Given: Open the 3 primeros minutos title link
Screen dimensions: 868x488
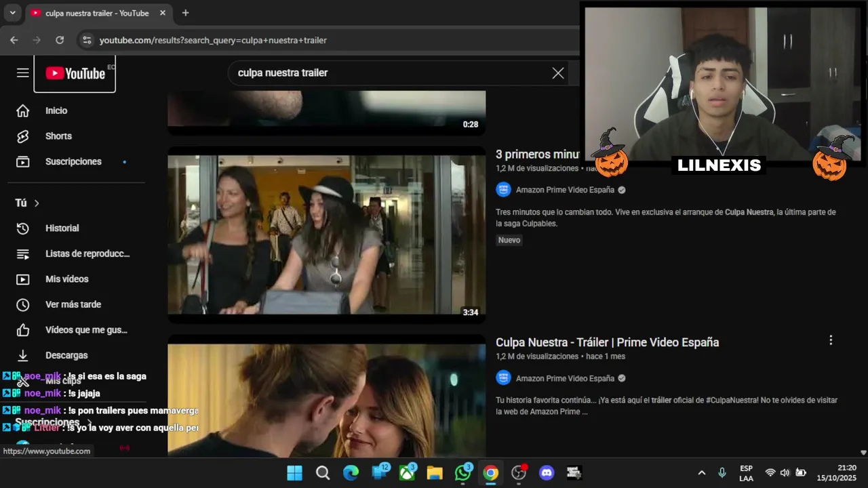Looking at the screenshot, I should 537,155.
